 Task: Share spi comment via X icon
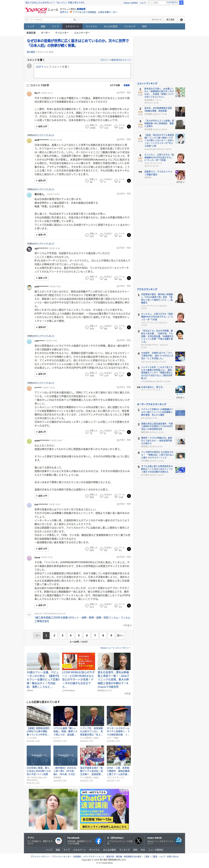[x=129, y=278]
